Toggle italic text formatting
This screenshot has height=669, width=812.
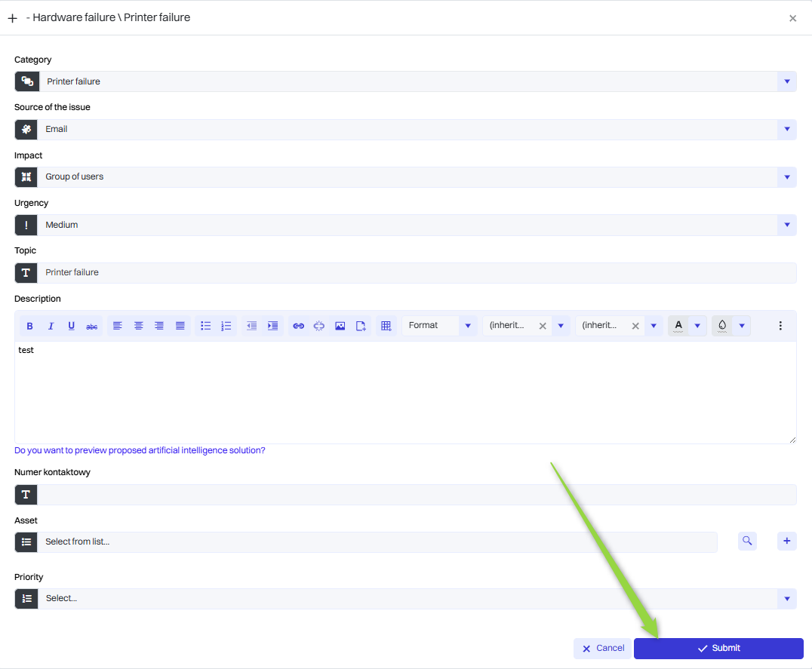[x=51, y=326]
